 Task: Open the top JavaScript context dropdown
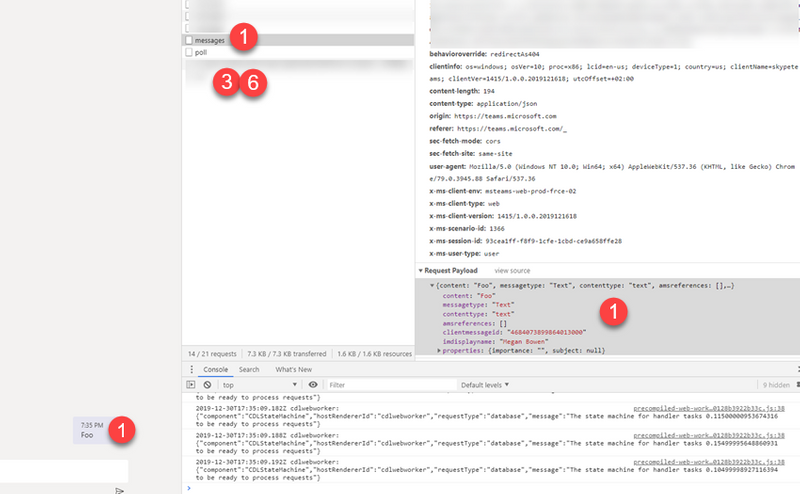point(260,384)
